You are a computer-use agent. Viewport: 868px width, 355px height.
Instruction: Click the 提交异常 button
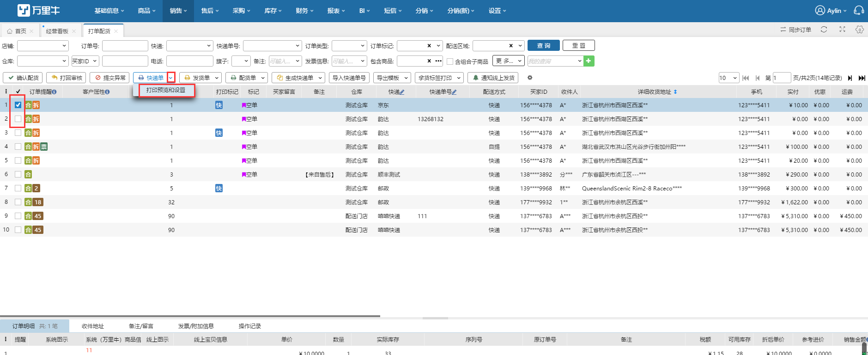click(110, 78)
